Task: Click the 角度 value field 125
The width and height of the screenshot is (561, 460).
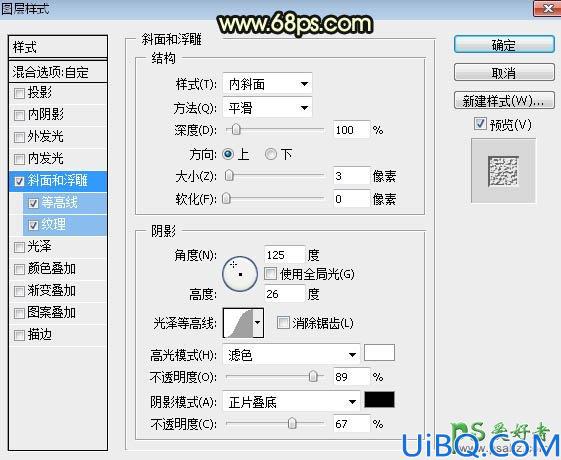Action: pyautogui.click(x=284, y=255)
